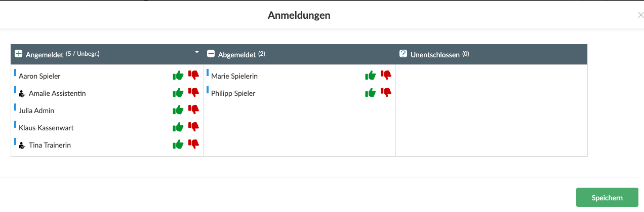Click red thumbs-down for Tina Trainerin
Image resolution: width=644 pixels, height=212 pixels.
(x=193, y=144)
